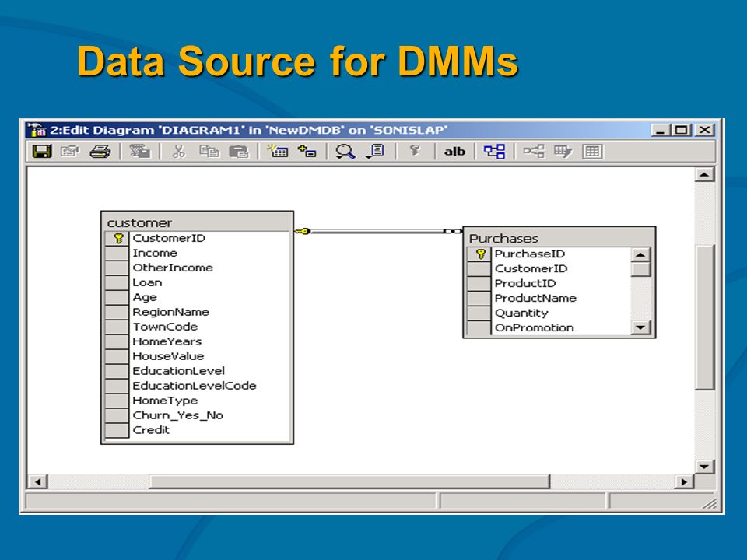This screenshot has width=747, height=560.
Task: Click the diagram horizontal scroll right arrow
Action: pyautogui.click(x=685, y=482)
